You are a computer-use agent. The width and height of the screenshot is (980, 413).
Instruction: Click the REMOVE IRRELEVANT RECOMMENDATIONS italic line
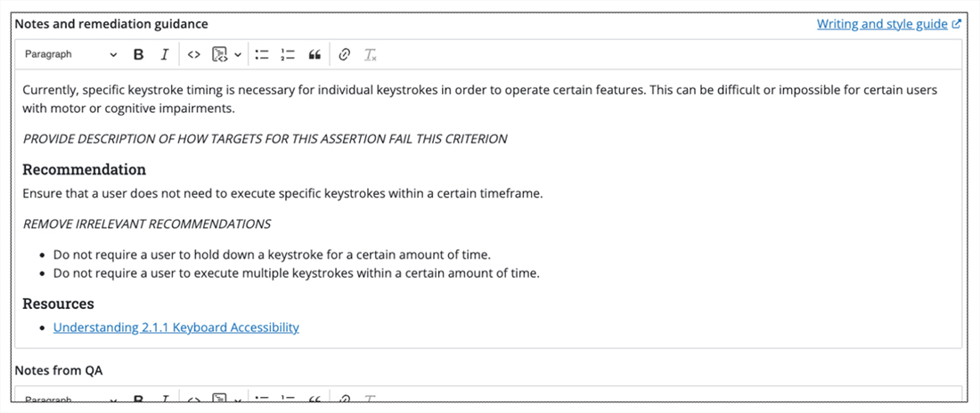[147, 223]
